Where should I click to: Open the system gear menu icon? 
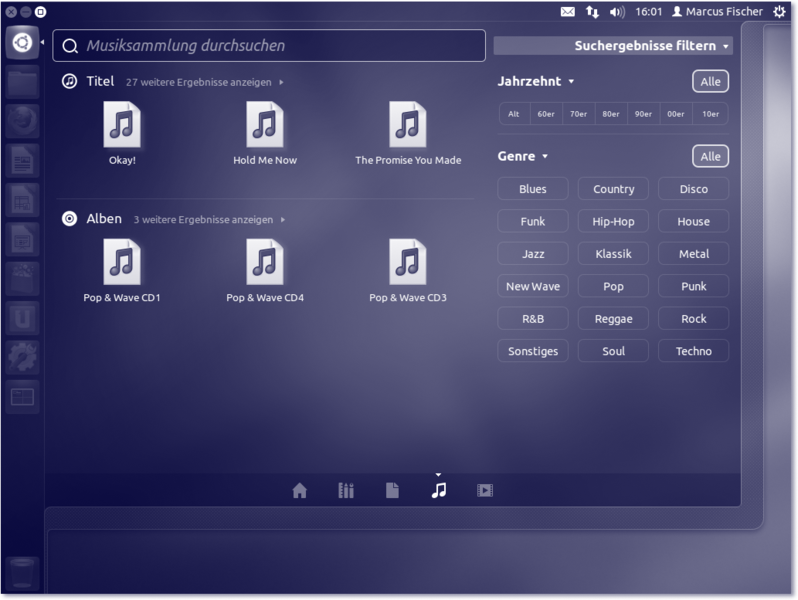click(780, 12)
